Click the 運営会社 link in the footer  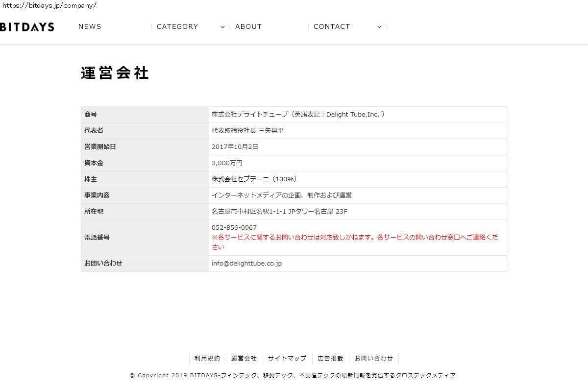(x=244, y=359)
